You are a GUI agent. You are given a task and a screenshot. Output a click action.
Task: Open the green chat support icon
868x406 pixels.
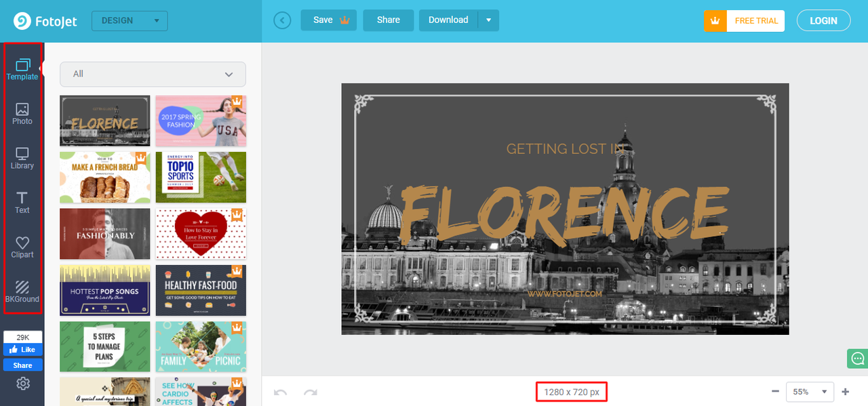(857, 359)
